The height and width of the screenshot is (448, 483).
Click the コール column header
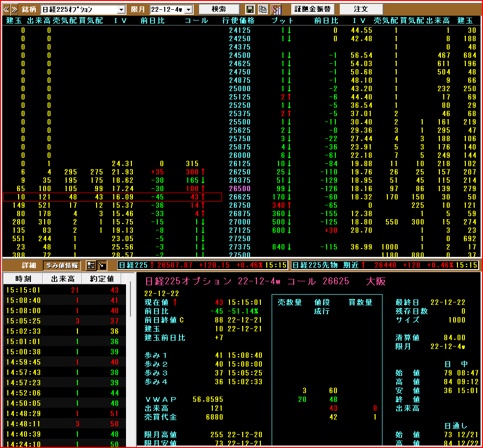click(196, 21)
